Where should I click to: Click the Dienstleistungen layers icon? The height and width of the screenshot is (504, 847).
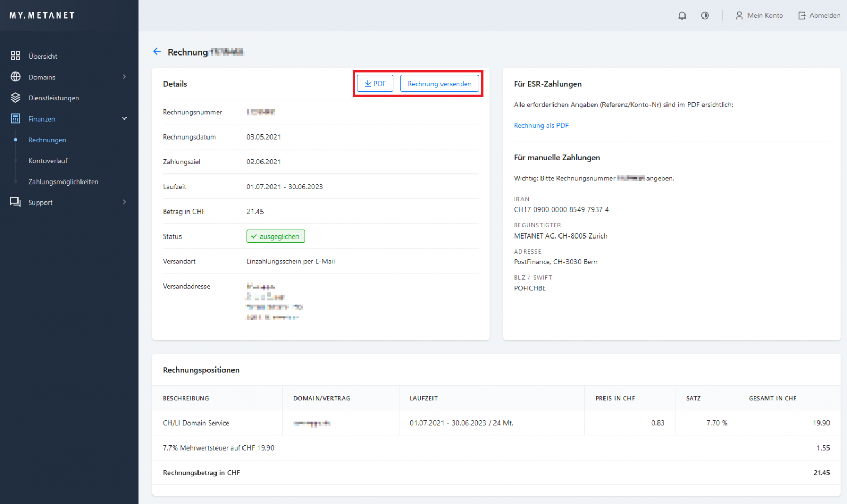click(15, 98)
